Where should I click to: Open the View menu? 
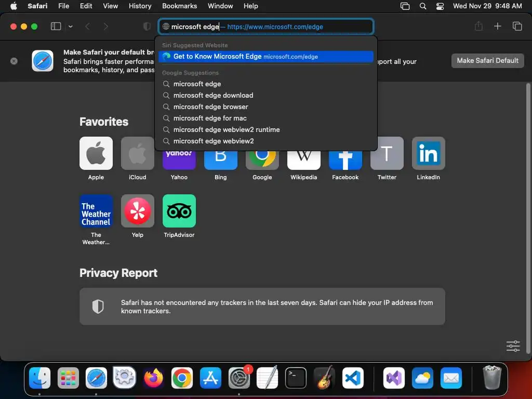(x=110, y=6)
